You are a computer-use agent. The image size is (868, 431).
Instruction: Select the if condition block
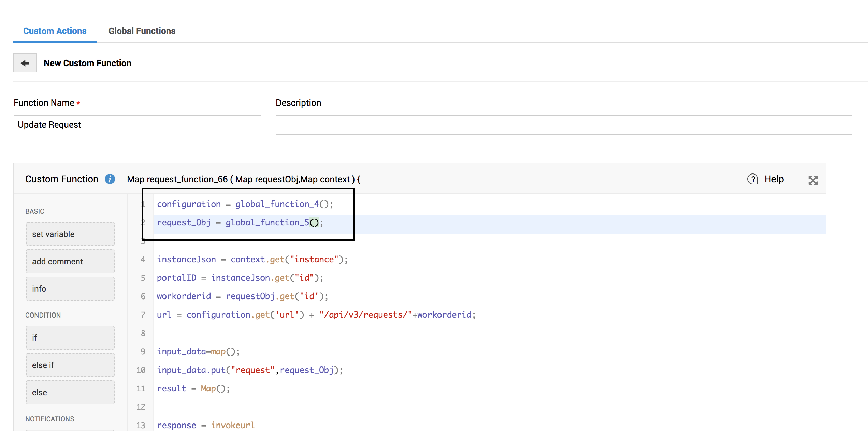pyautogui.click(x=70, y=338)
